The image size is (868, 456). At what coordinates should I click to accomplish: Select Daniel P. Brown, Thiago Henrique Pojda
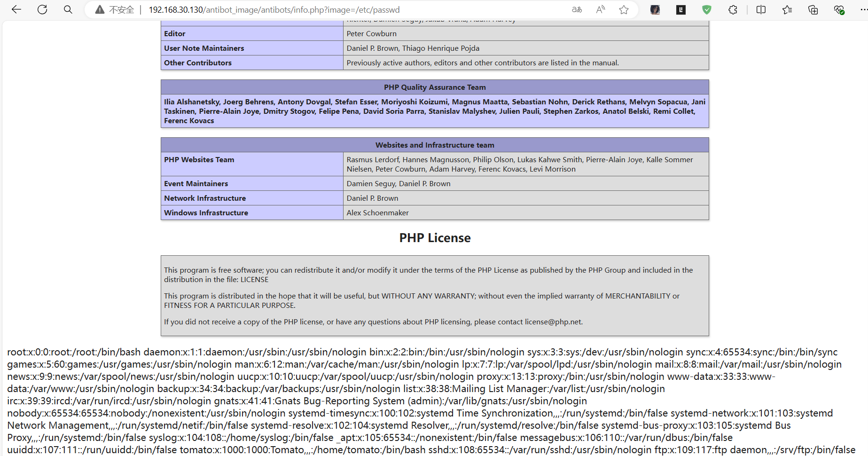(413, 48)
